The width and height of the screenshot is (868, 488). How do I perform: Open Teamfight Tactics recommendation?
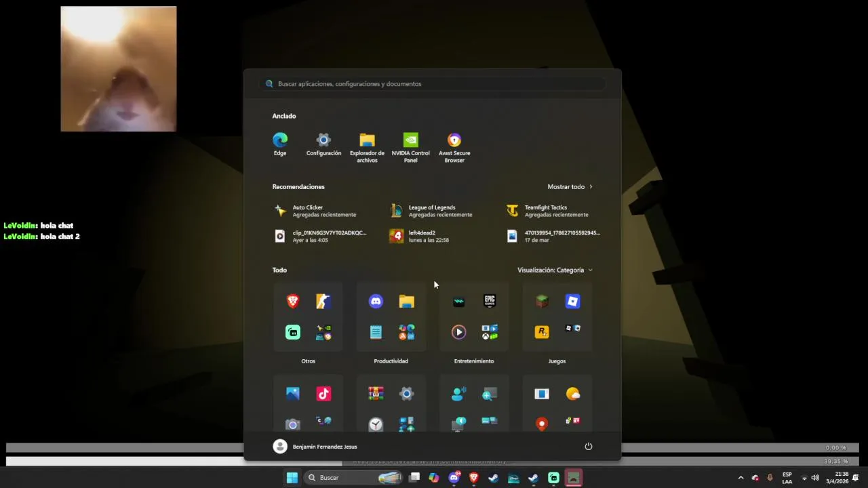coord(547,211)
